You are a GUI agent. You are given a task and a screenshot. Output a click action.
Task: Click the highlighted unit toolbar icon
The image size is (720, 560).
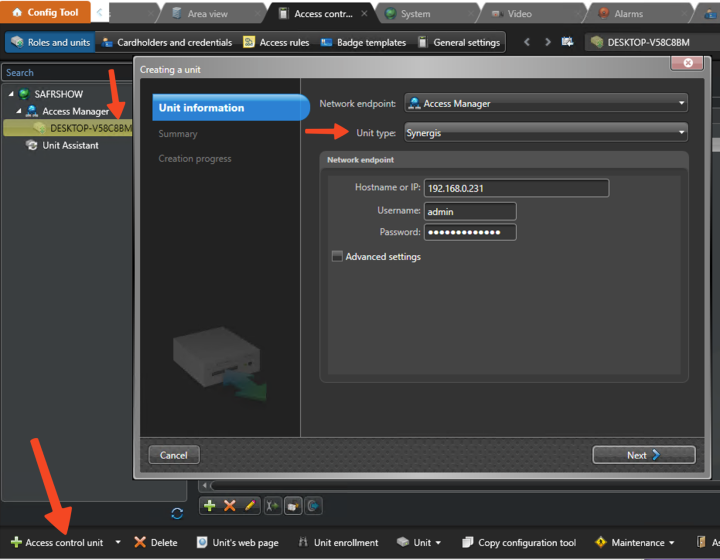pos(293,506)
